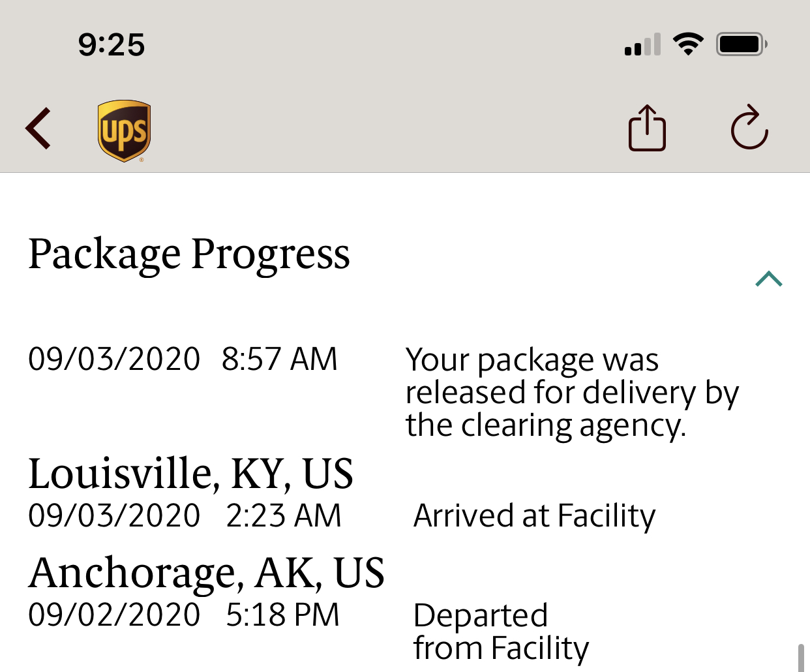Tap the UPS shield logo
The height and width of the screenshot is (672, 810).
pos(124,130)
